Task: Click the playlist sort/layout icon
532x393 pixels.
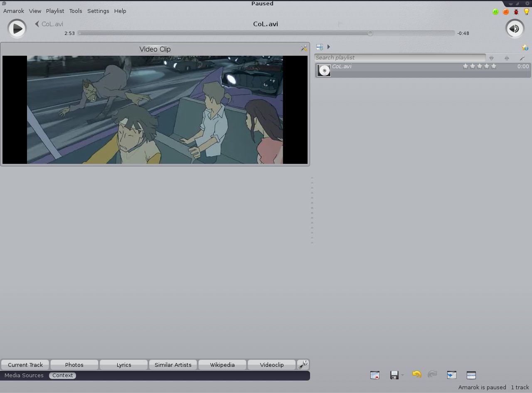Action: pos(320,47)
